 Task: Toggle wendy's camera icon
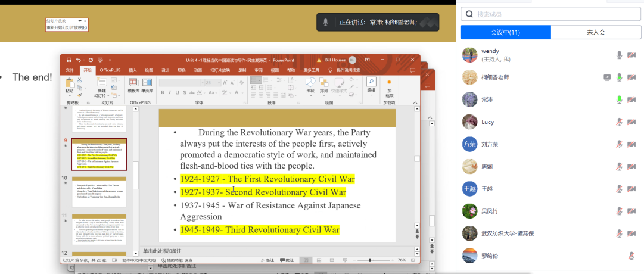(631, 55)
